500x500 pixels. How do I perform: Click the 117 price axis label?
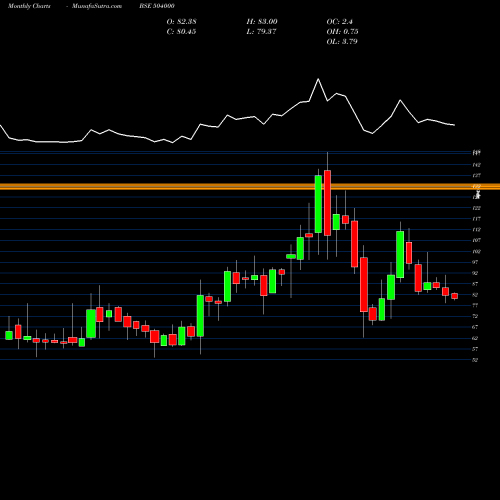[x=476, y=219]
